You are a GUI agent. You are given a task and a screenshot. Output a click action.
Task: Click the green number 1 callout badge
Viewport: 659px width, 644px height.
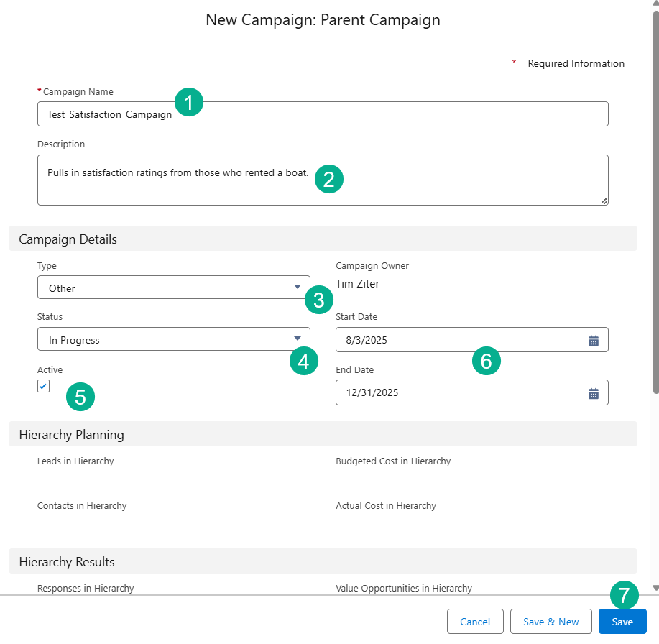click(189, 103)
